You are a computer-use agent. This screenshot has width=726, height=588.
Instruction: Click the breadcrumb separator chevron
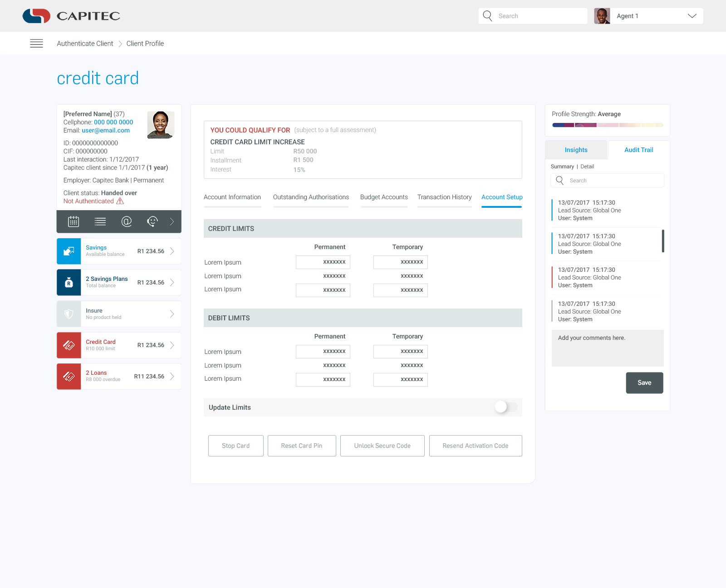coord(120,44)
